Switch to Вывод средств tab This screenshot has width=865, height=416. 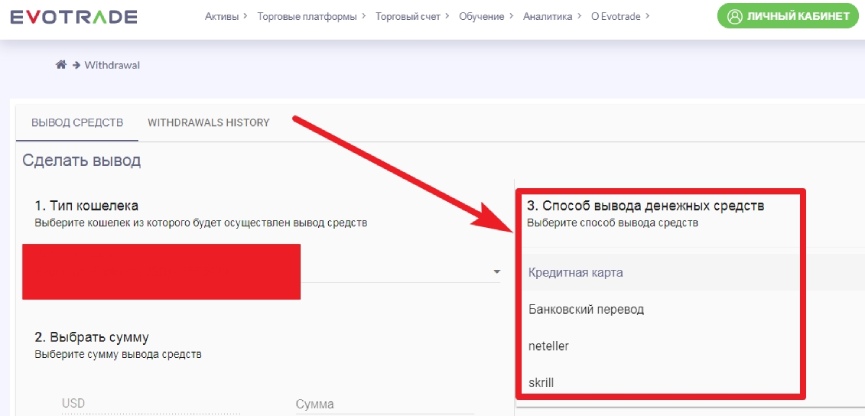tap(77, 122)
